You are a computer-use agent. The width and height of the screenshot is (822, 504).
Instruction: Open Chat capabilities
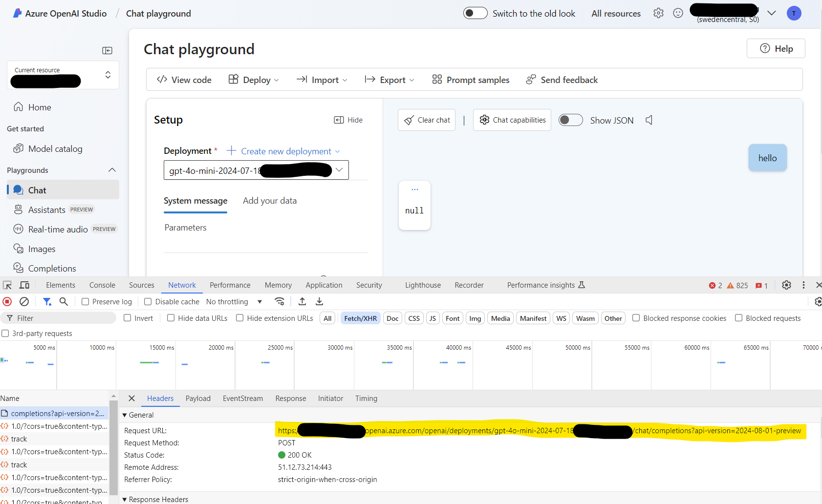[512, 120]
